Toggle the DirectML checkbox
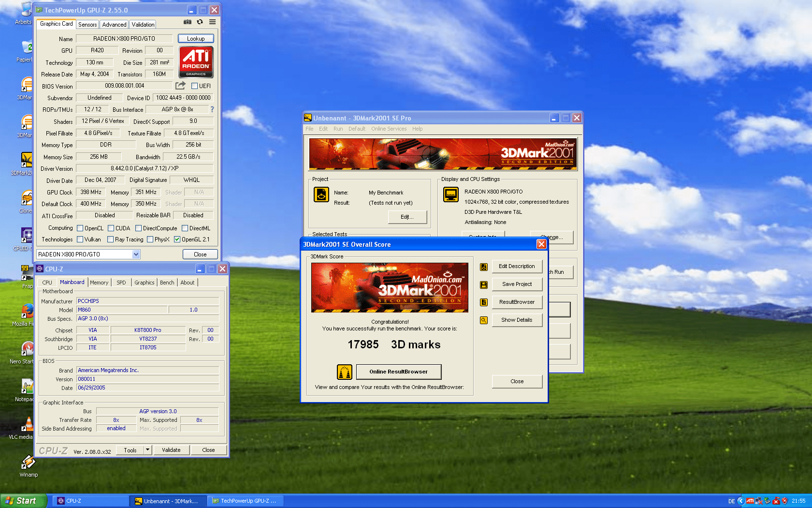812x508 pixels. [x=185, y=228]
